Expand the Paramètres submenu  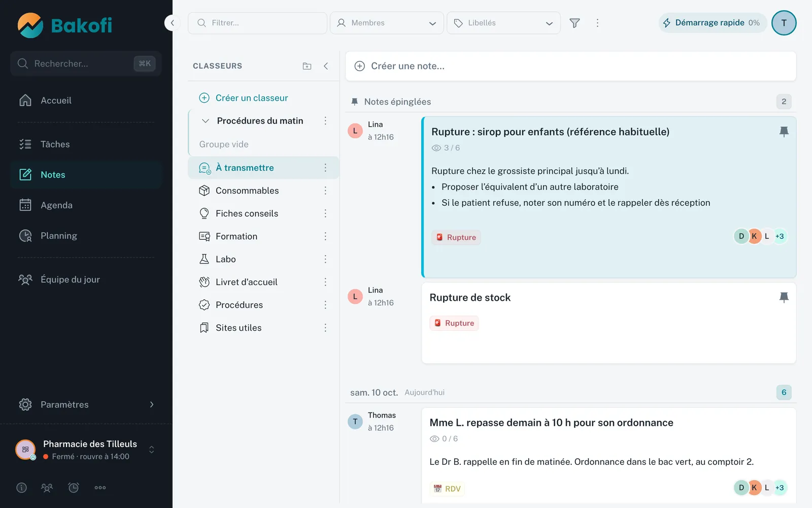coord(151,404)
